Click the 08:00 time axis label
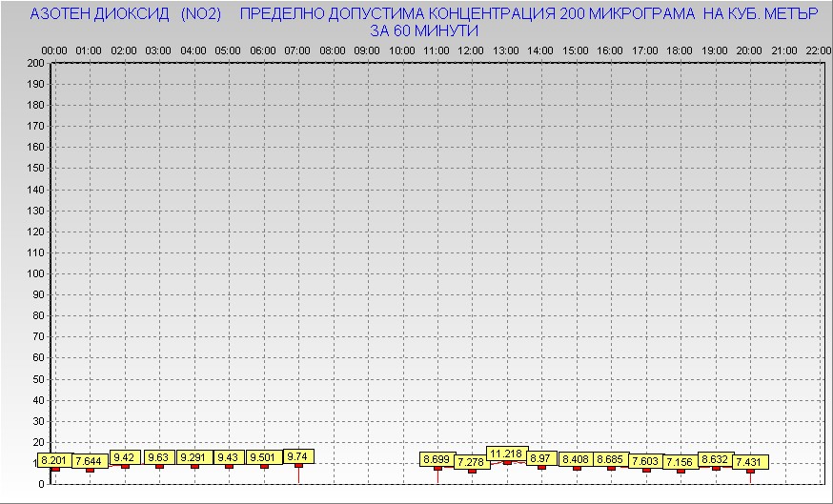 coord(333,50)
